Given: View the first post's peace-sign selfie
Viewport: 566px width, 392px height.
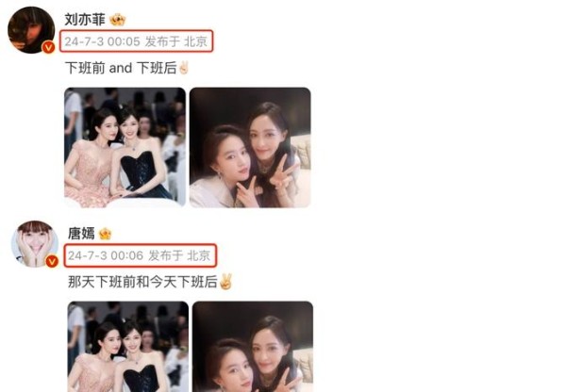Looking at the screenshot, I should tap(250, 148).
